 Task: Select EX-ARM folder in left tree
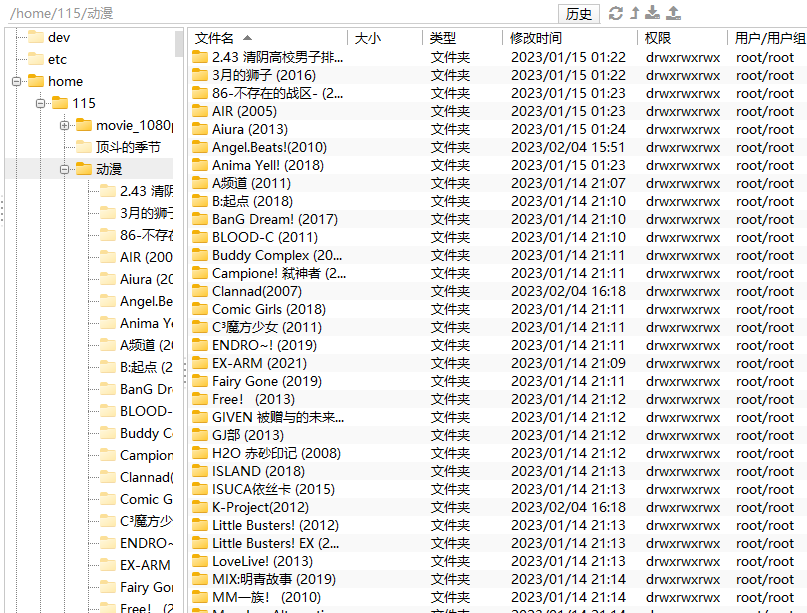point(145,565)
